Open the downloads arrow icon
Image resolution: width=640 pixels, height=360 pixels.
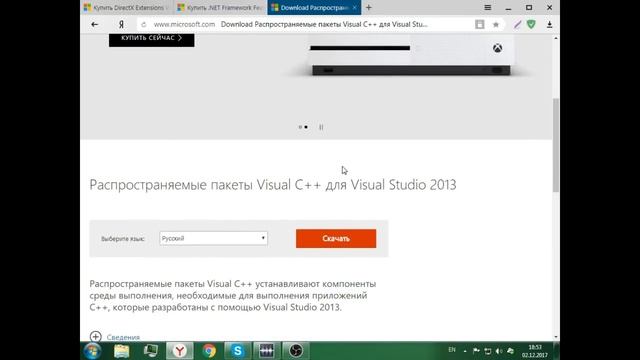tap(549, 24)
